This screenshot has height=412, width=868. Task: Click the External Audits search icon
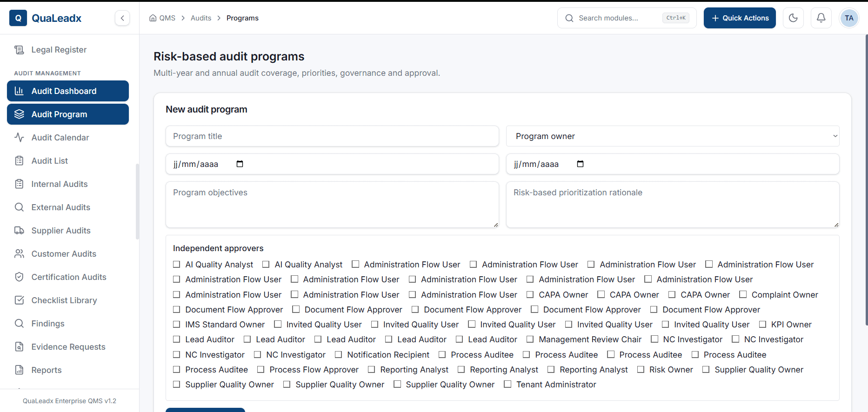click(19, 207)
